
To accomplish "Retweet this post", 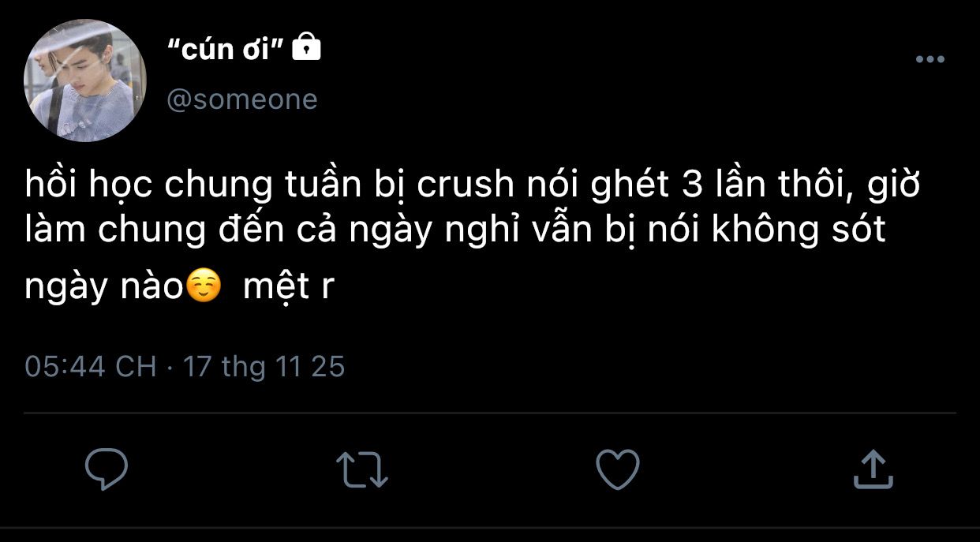I will pyautogui.click(x=361, y=469).
